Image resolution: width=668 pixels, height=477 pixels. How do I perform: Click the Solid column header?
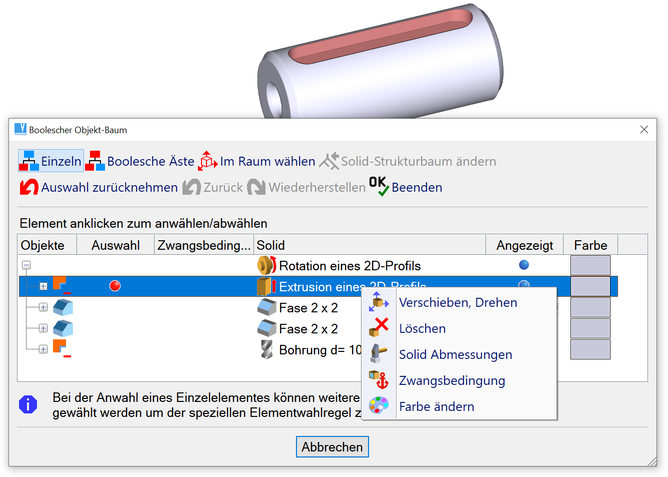(370, 245)
